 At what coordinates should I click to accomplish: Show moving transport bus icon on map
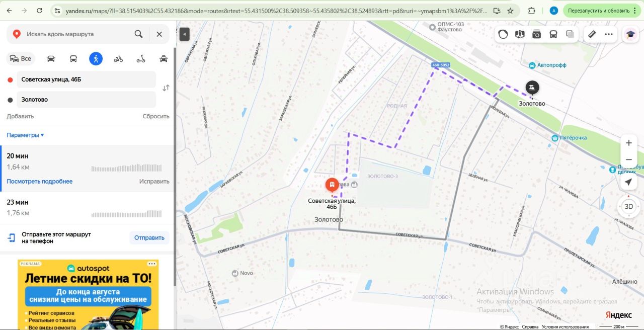click(x=553, y=34)
